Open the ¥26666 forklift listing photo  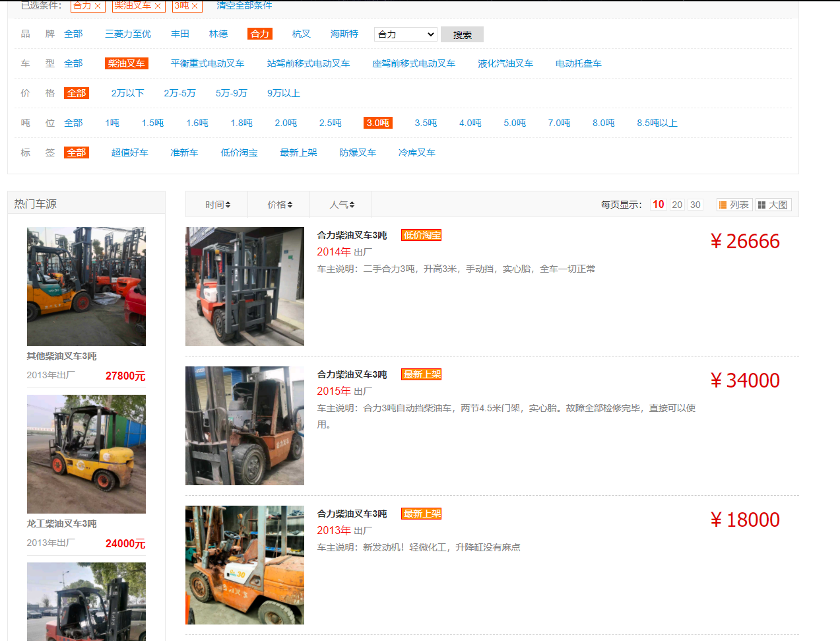pos(244,286)
